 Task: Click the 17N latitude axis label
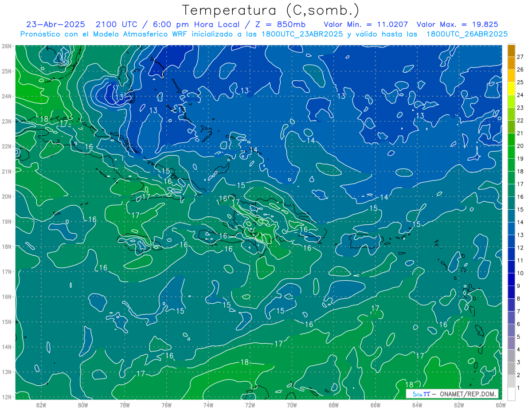[x=6, y=271]
